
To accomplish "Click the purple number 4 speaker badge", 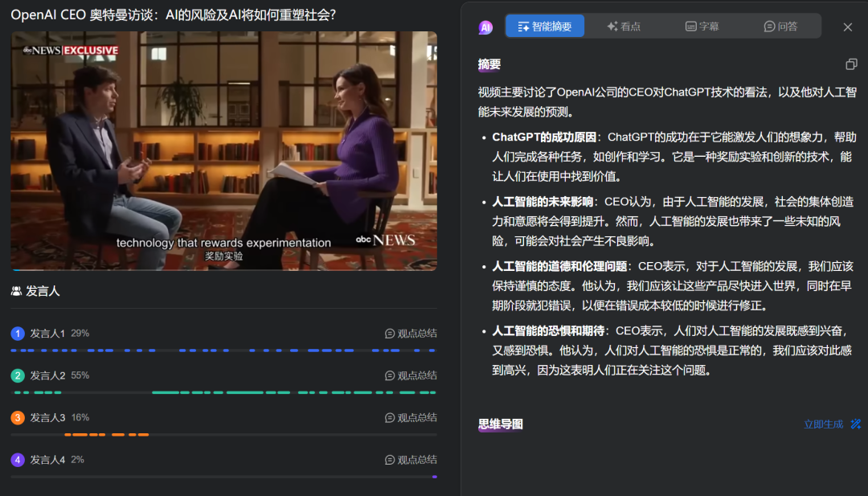I will click(18, 460).
